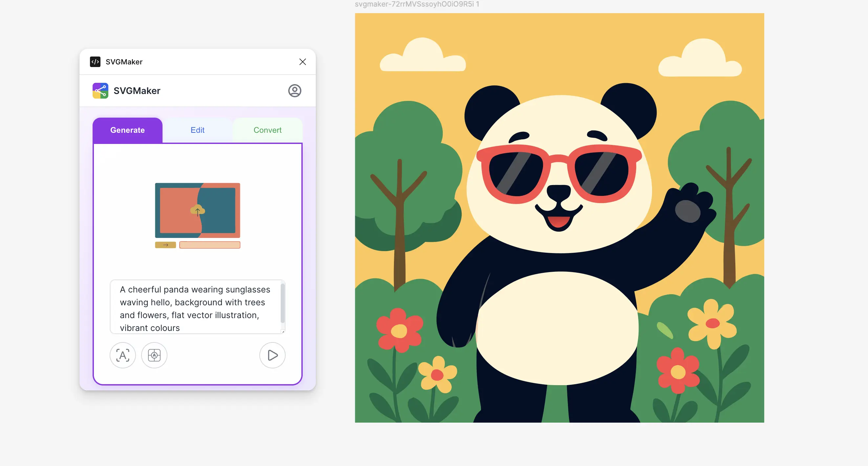Select the Generate tab
The width and height of the screenshot is (868, 466).
click(127, 130)
